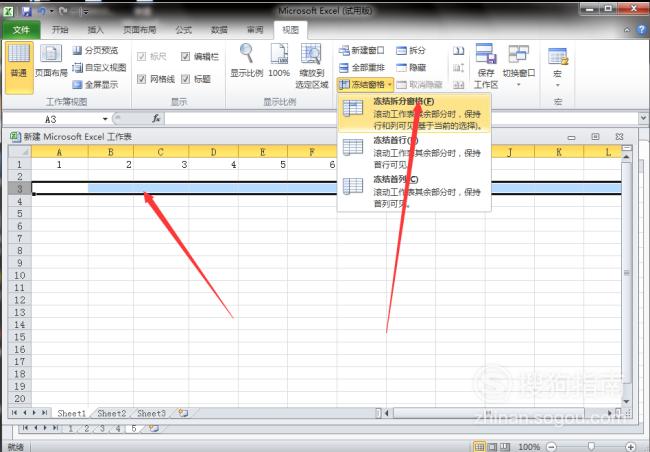This screenshot has width=650, height=452.
Task: Click the Excel help question mark icon
Action: pyautogui.click(x=642, y=30)
